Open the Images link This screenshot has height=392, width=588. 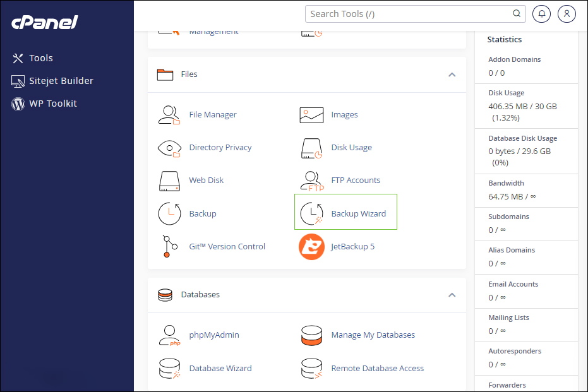point(344,115)
